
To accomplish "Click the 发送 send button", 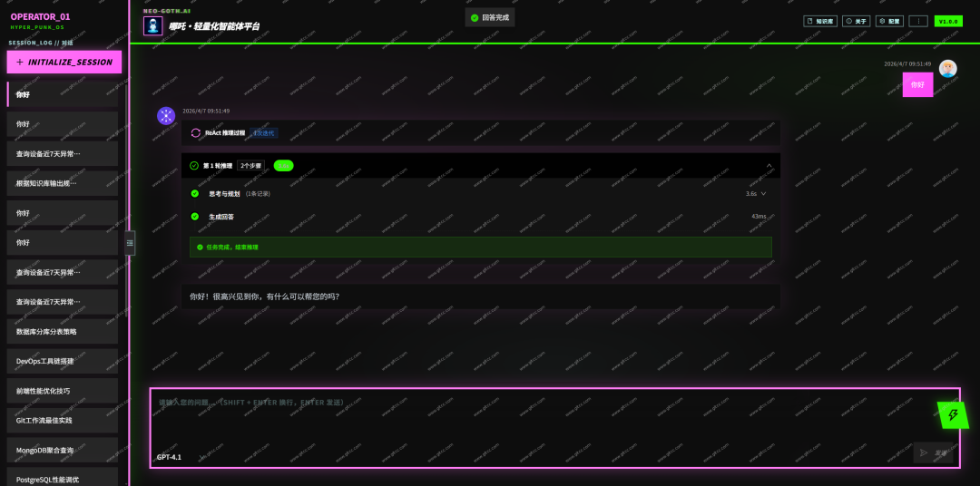I will coord(933,452).
